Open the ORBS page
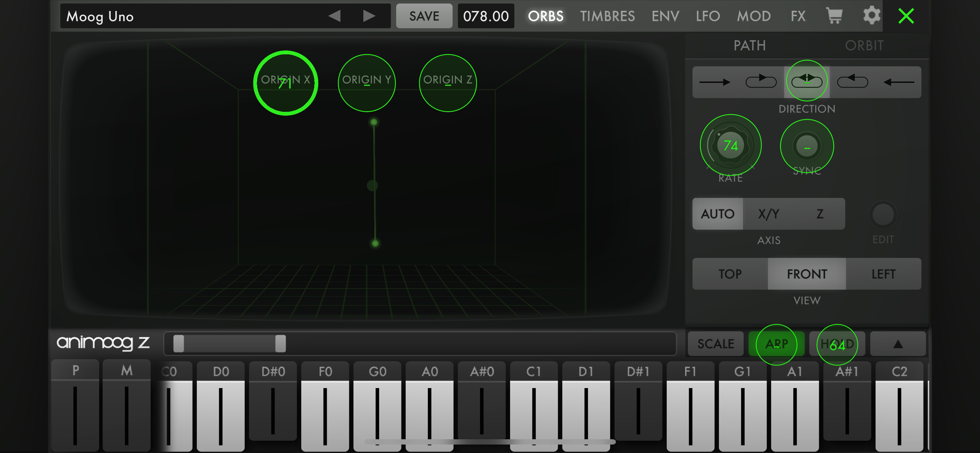 click(545, 16)
